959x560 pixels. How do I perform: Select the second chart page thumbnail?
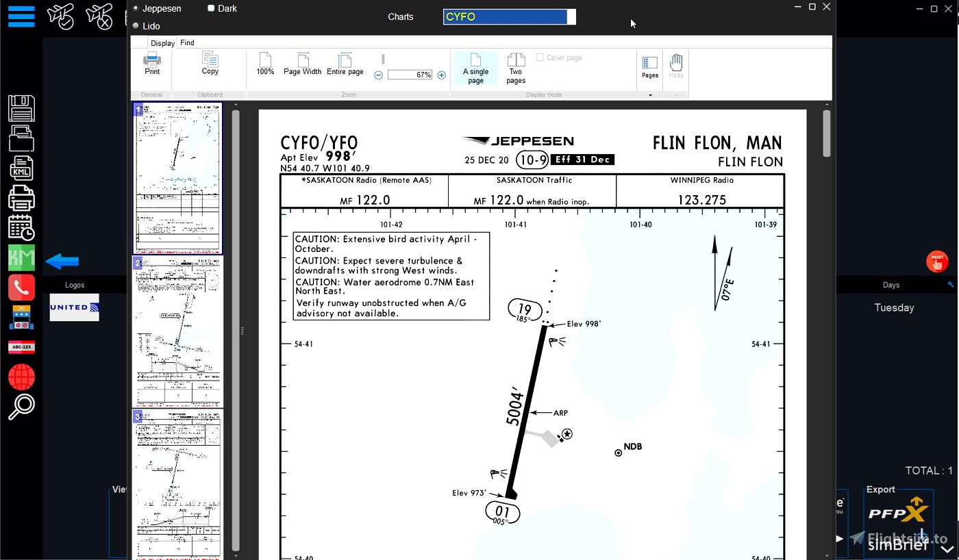177,333
